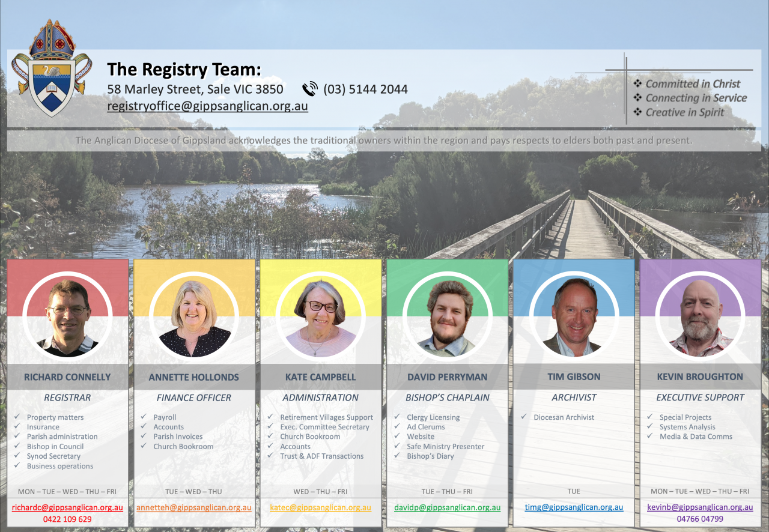
Task: Click the checkmark next to Website
Action: (x=397, y=436)
